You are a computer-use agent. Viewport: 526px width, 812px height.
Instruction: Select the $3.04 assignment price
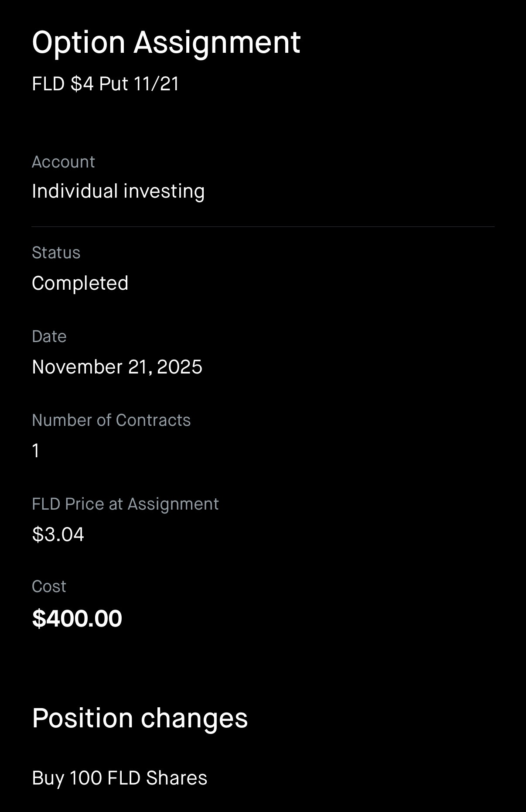point(58,534)
